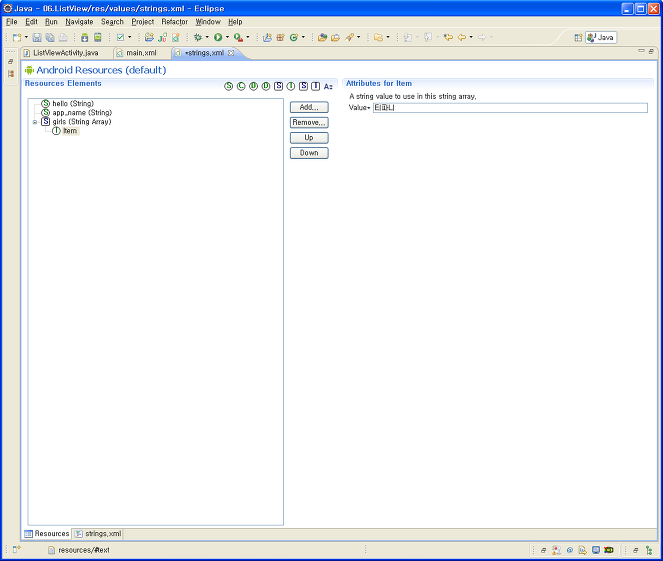Open the New Java Class dropdown arrow
This screenshot has width=663, height=561.
(x=303, y=37)
